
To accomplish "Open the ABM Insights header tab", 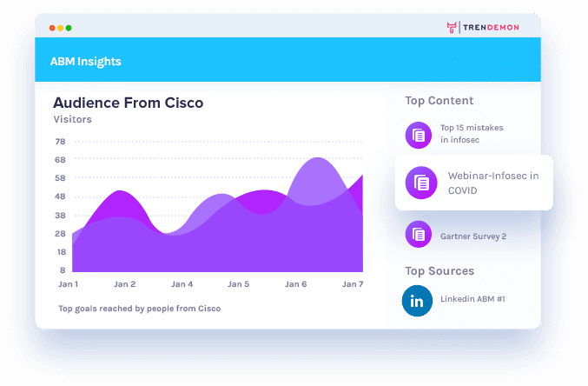I will pyautogui.click(x=85, y=62).
